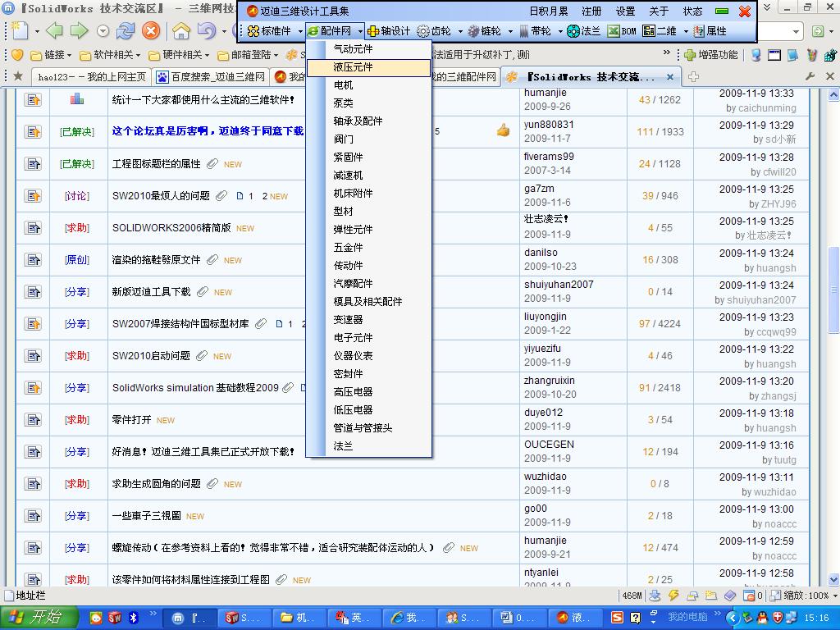Click green status indicator in 迈迪 toolbar
The height and width of the screenshot is (630, 840).
pos(722,11)
